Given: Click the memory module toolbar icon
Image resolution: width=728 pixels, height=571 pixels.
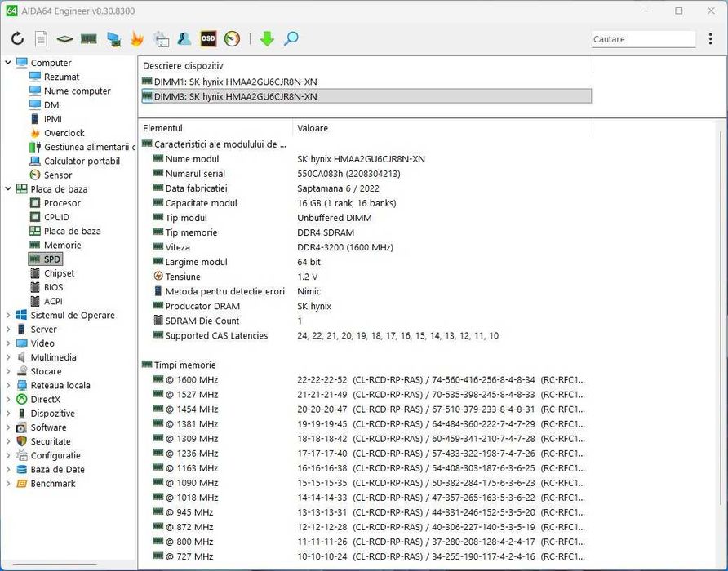Looking at the screenshot, I should (89, 38).
